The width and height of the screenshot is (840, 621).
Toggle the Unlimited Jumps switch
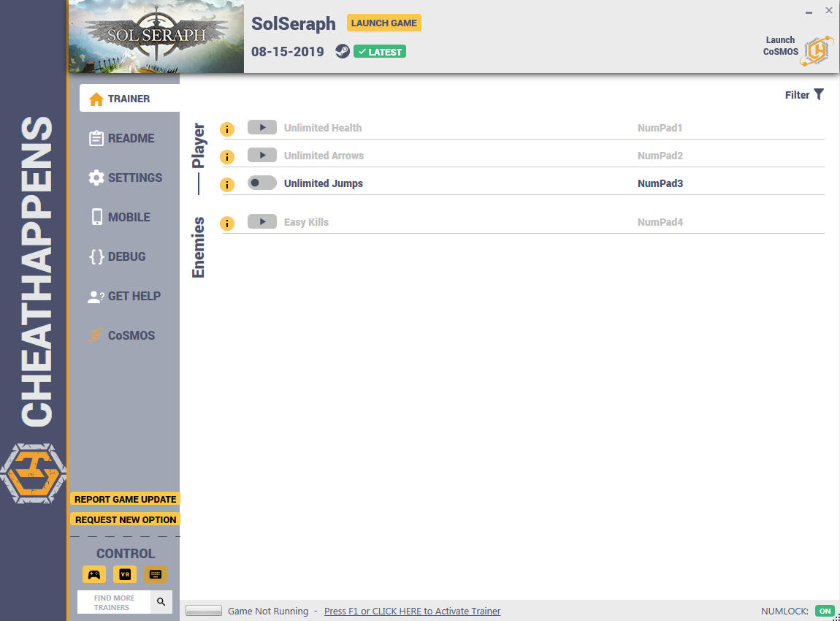(x=262, y=183)
